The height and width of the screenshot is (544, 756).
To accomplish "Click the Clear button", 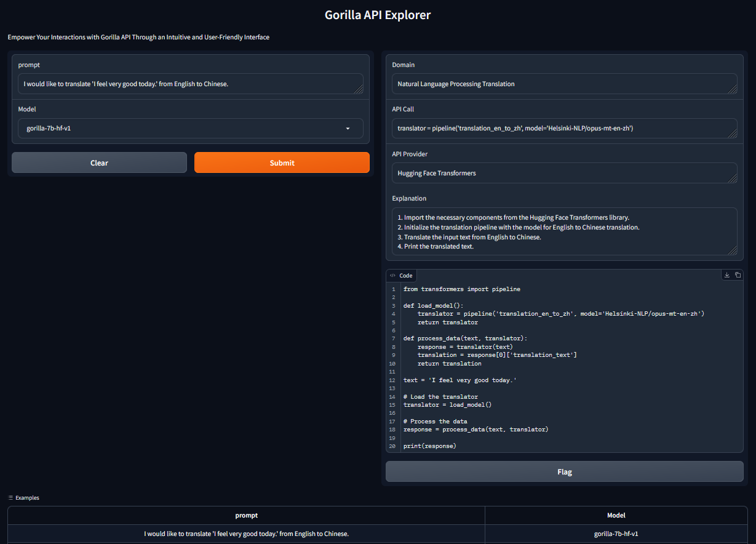I will (x=99, y=162).
